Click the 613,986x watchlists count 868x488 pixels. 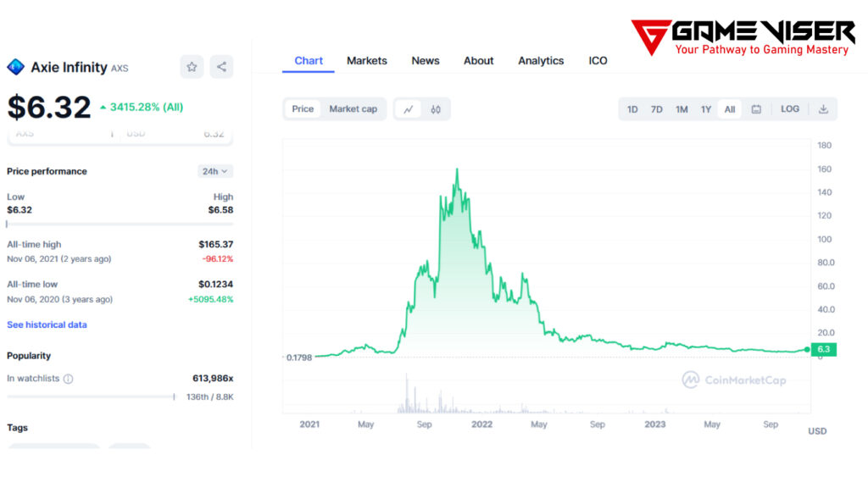(213, 379)
